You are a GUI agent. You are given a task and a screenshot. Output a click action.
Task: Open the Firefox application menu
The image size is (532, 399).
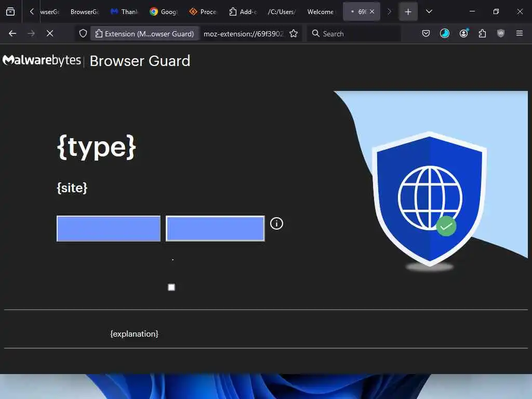(x=520, y=33)
